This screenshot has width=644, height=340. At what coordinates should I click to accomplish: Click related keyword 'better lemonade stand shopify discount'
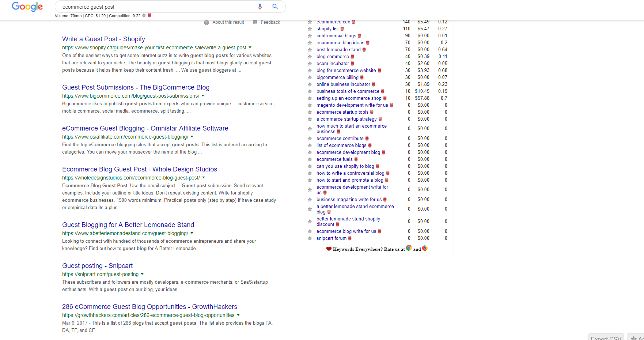point(348,222)
